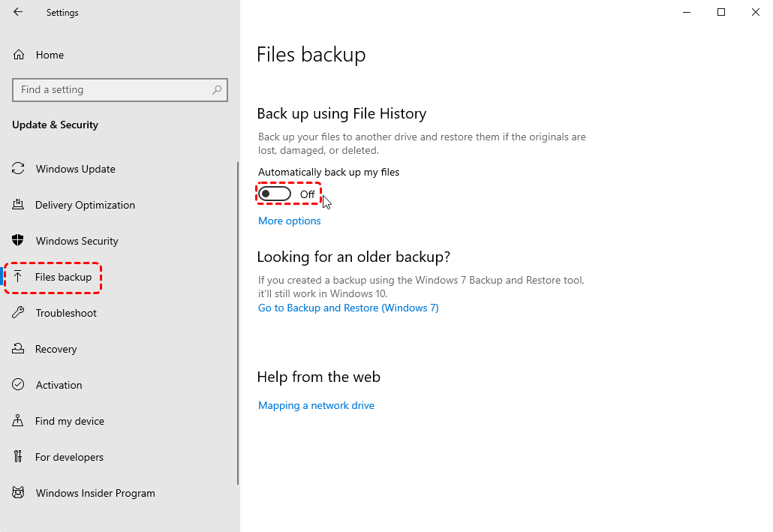Viewport: 773px width, 532px height.
Task: Minimize the Settings window
Action: tap(687, 12)
